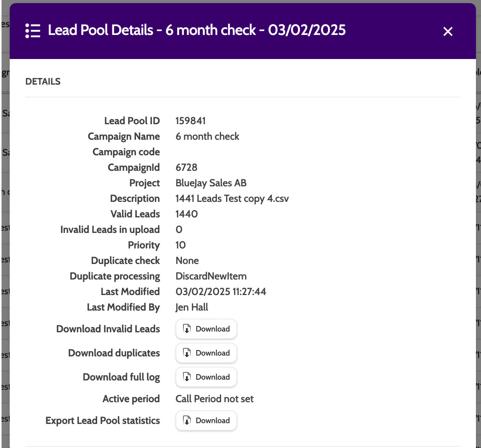
Task: Click the dialog title text
Action: pyautogui.click(x=197, y=30)
